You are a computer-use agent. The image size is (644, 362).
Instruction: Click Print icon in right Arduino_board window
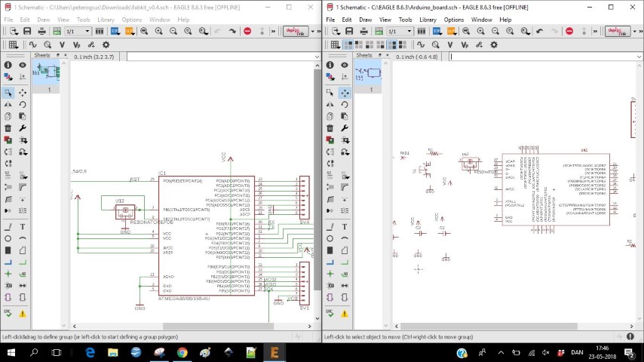coord(363,32)
